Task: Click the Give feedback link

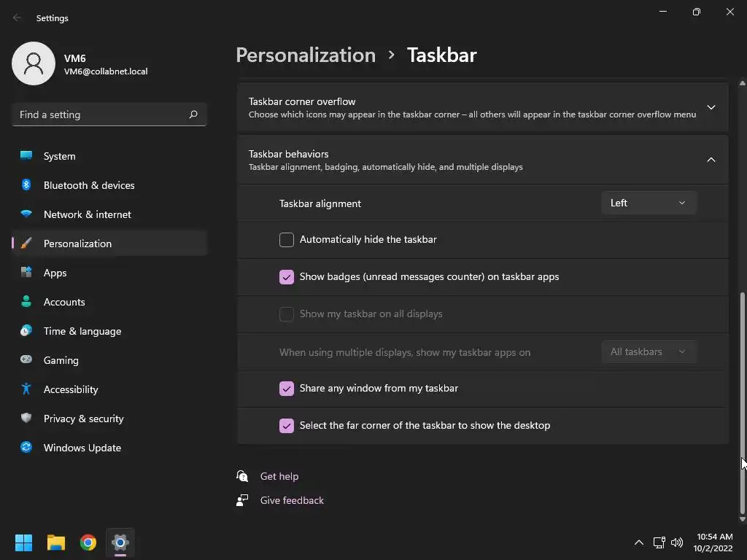Action: (x=292, y=500)
